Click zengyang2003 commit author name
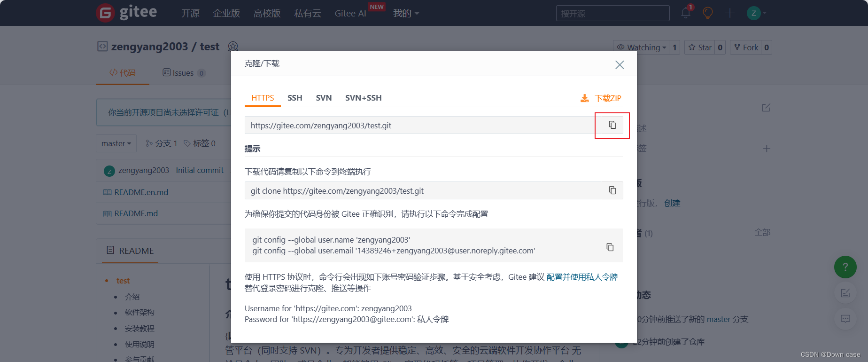 point(144,170)
